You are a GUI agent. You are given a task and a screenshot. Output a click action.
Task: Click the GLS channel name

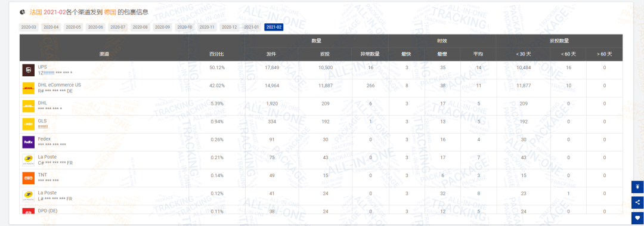(42, 121)
